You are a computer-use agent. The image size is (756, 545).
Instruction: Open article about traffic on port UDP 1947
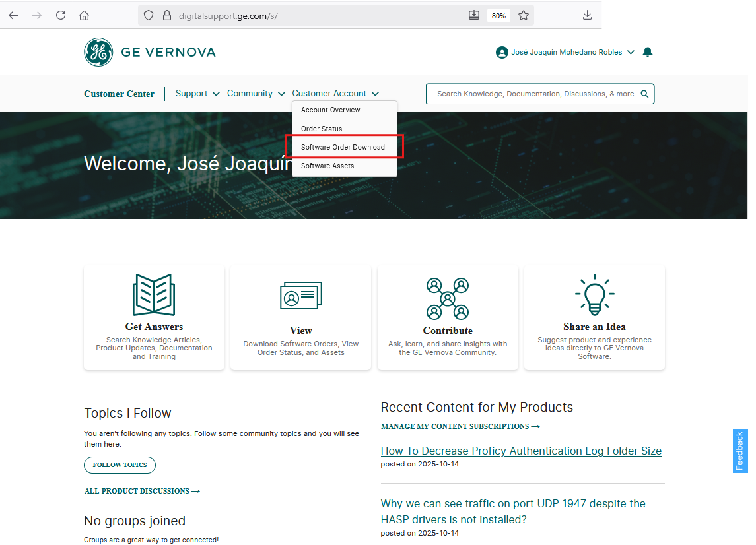pos(513,512)
